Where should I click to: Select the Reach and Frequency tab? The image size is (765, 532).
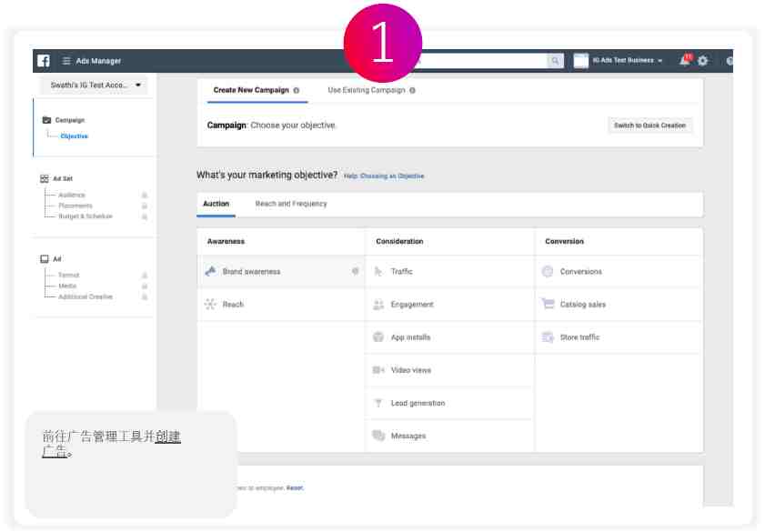click(291, 204)
